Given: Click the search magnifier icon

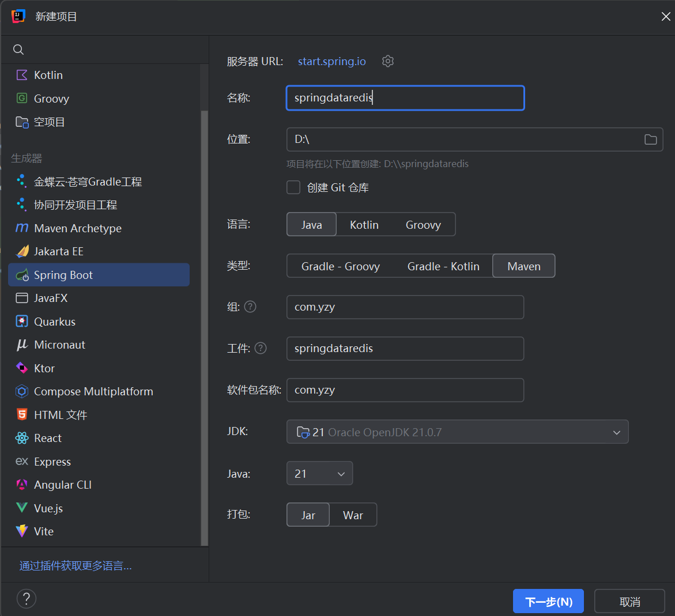Looking at the screenshot, I should click(x=18, y=50).
